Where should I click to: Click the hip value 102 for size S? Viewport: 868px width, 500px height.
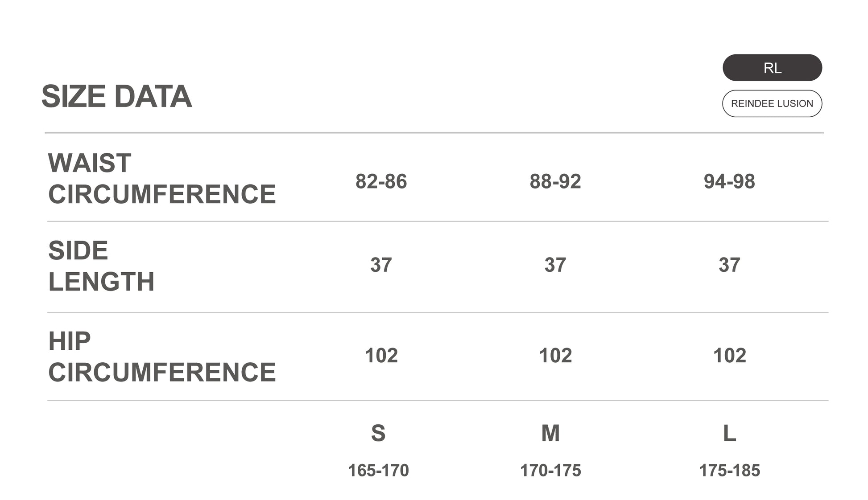tap(381, 356)
